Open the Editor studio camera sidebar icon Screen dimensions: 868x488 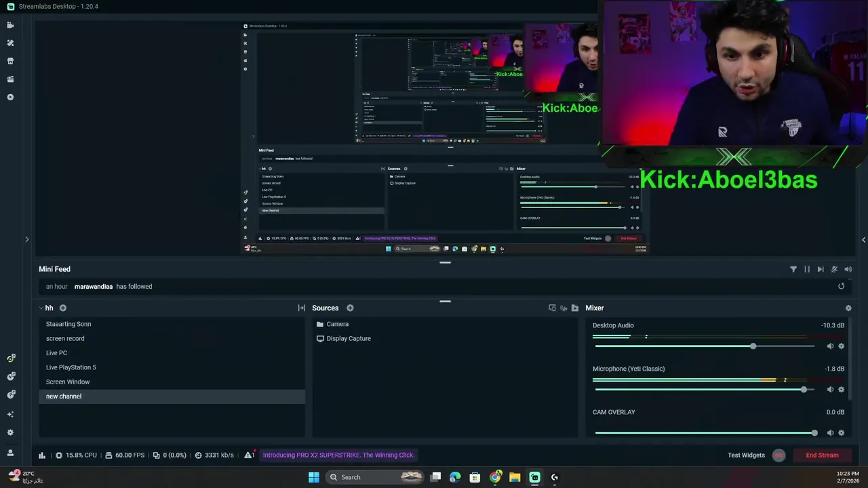pos(10,25)
